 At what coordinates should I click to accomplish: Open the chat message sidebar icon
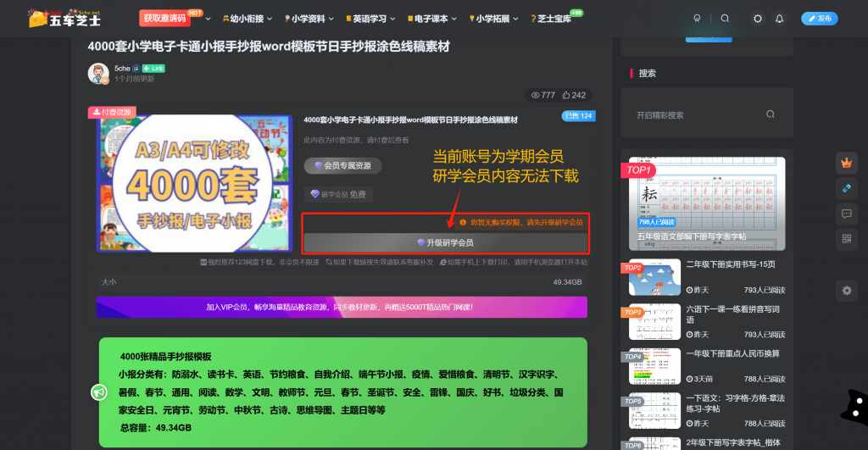point(847,214)
